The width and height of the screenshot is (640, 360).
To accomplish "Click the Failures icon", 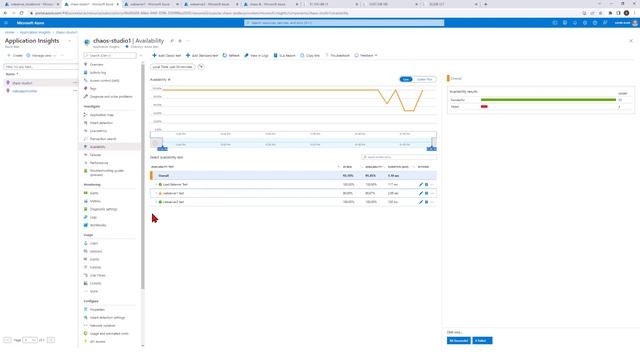I will [x=86, y=155].
